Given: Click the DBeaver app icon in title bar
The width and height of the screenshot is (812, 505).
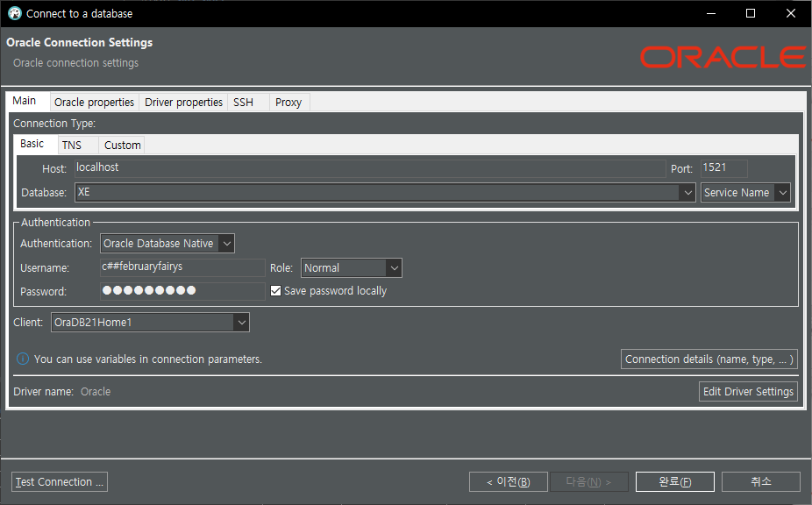Looking at the screenshot, I should [x=15, y=13].
